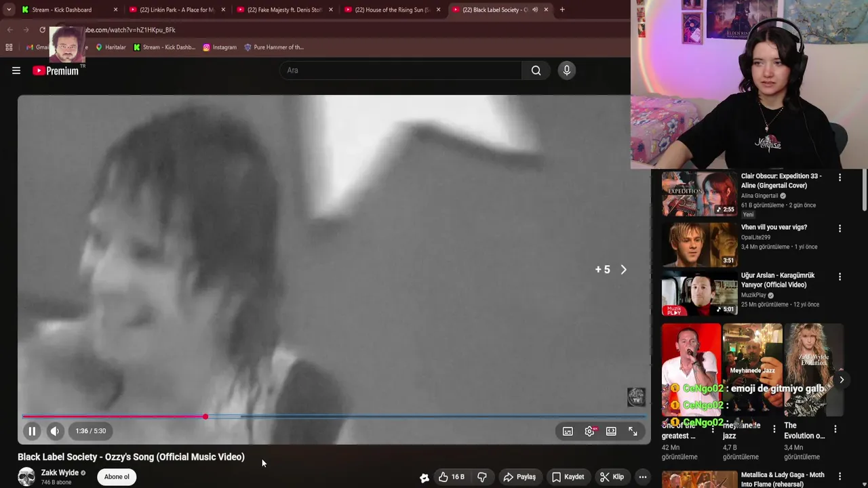Save video with Kaydet button

(568, 477)
